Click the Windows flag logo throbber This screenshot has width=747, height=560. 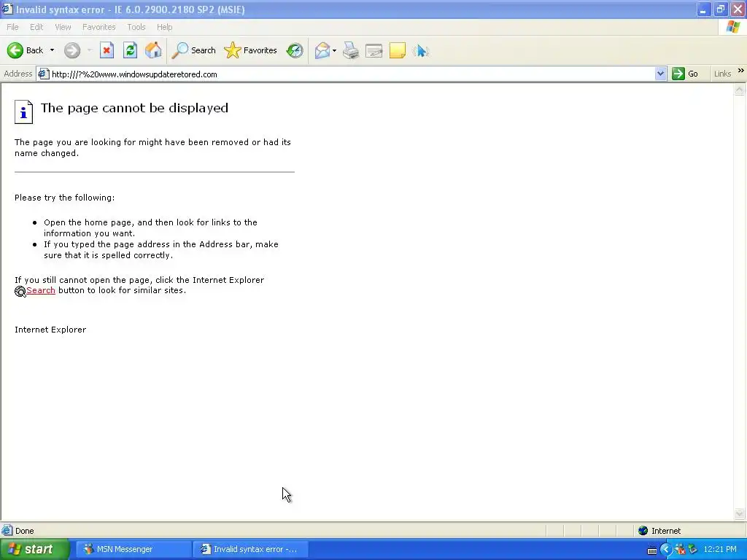(x=733, y=27)
